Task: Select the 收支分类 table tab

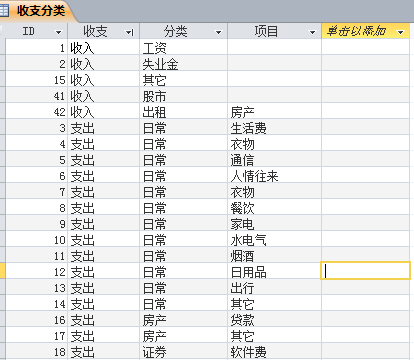Action: tap(38, 11)
